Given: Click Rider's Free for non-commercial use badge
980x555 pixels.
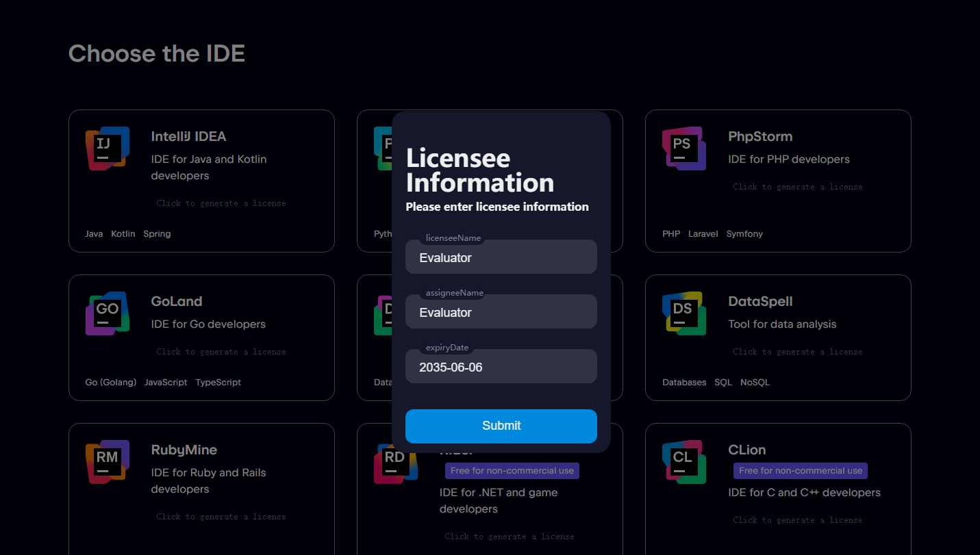Looking at the screenshot, I should [x=512, y=470].
